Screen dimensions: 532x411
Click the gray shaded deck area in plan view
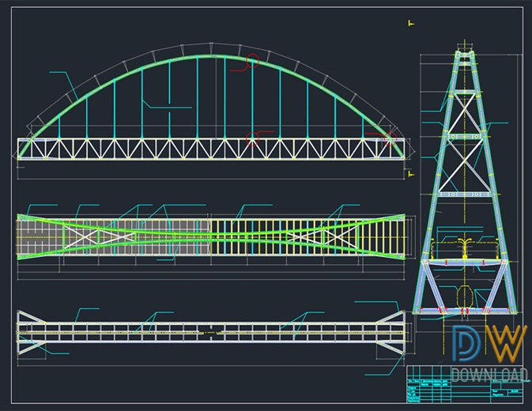[x=113, y=237]
